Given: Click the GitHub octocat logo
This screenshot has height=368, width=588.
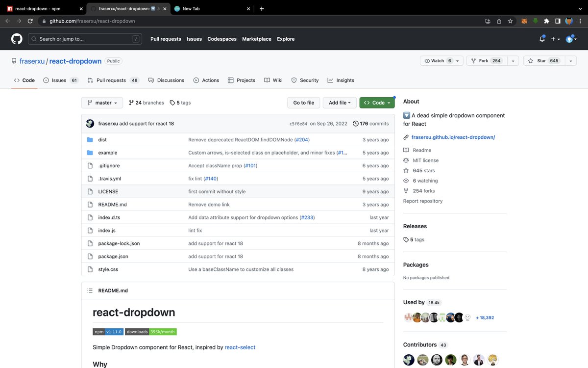Looking at the screenshot, I should click(17, 39).
